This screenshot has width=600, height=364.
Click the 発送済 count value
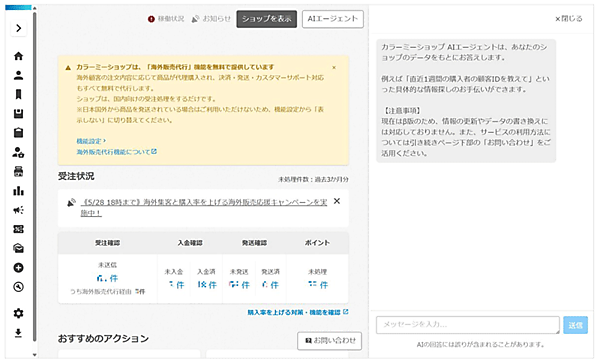[270, 285]
